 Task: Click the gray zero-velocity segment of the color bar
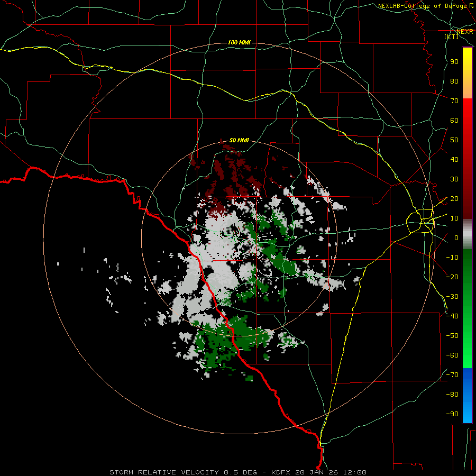(x=467, y=234)
